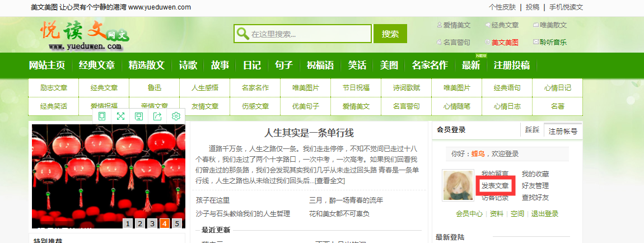Click the share arrow icon

point(157,116)
